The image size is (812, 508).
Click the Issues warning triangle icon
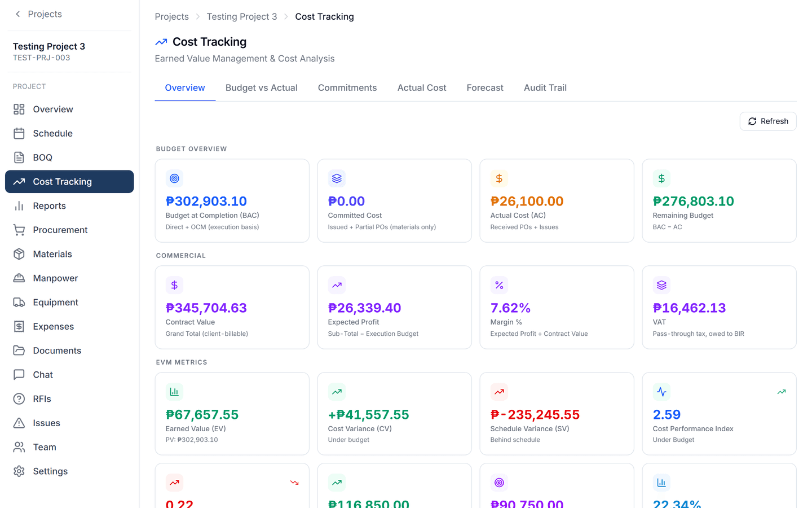[19, 423]
